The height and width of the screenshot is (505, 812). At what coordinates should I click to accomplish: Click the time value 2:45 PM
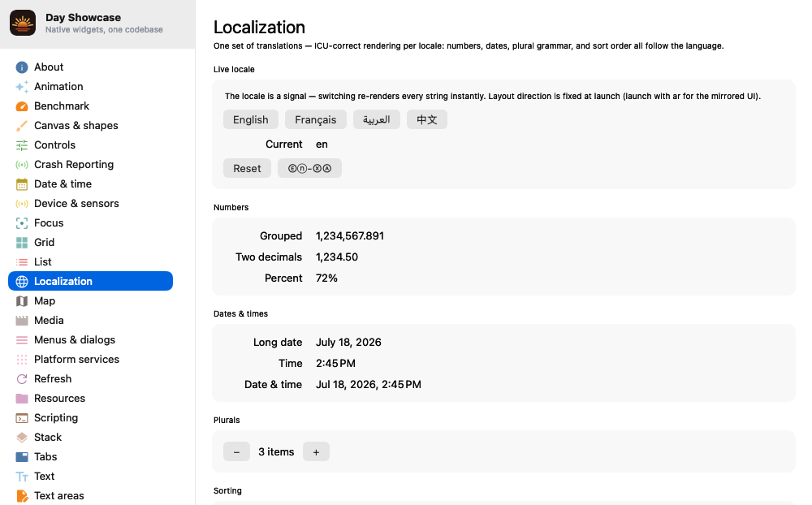pos(335,364)
